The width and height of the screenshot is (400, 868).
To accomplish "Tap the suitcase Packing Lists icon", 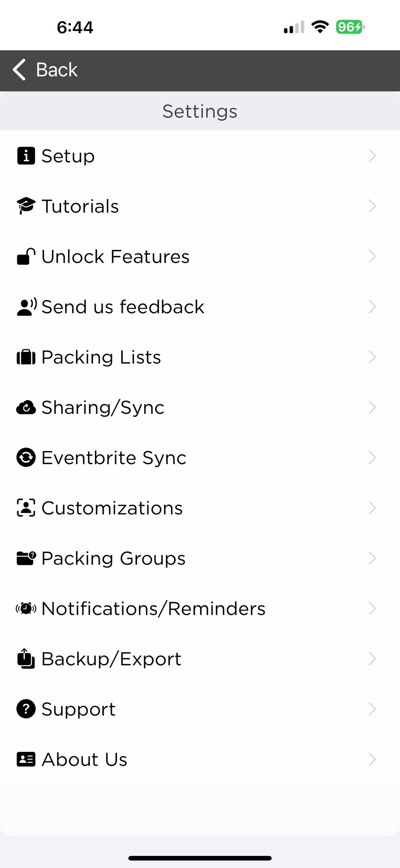I will pos(26,357).
